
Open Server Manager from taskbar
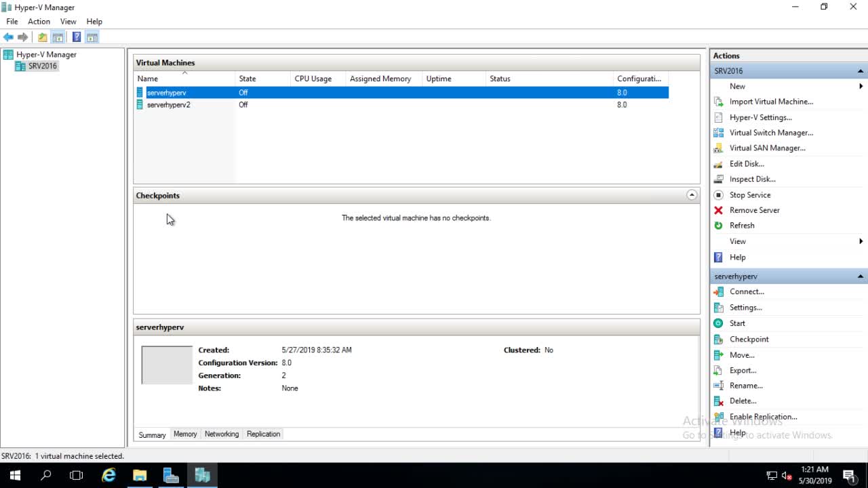tap(171, 475)
